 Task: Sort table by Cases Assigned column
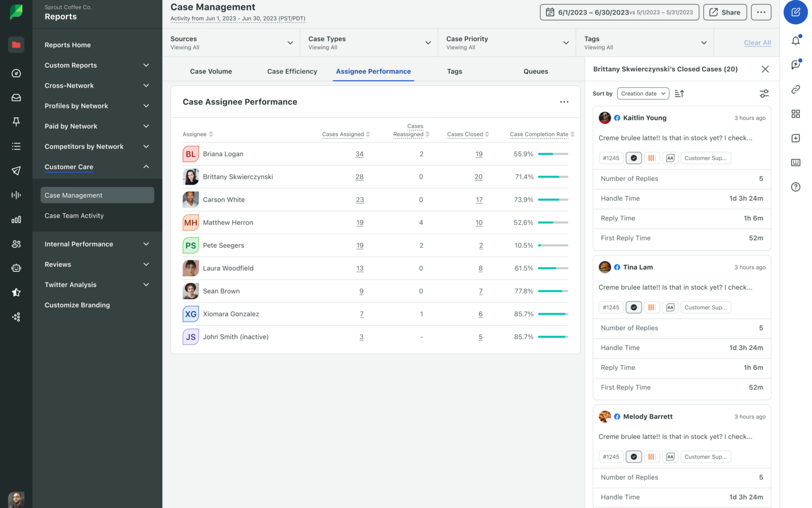tap(346, 134)
